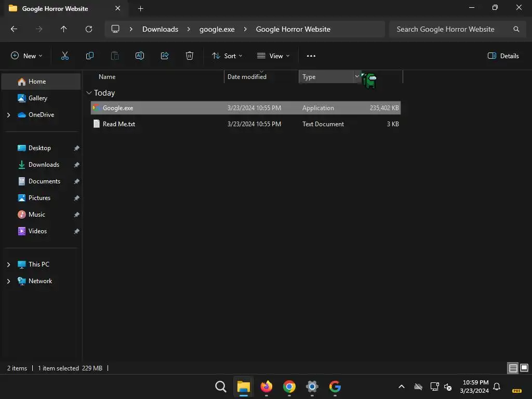The height and width of the screenshot is (399, 532).
Task: Expand Network tree node
Action: (x=8, y=281)
